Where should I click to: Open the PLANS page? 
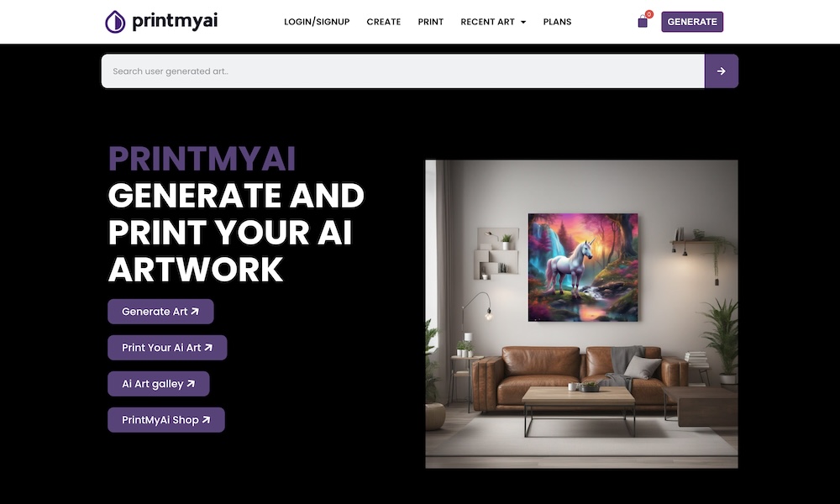pyautogui.click(x=557, y=22)
